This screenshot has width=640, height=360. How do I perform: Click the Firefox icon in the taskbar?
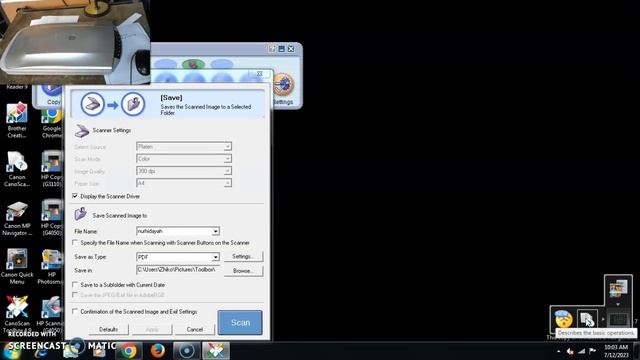(158, 351)
